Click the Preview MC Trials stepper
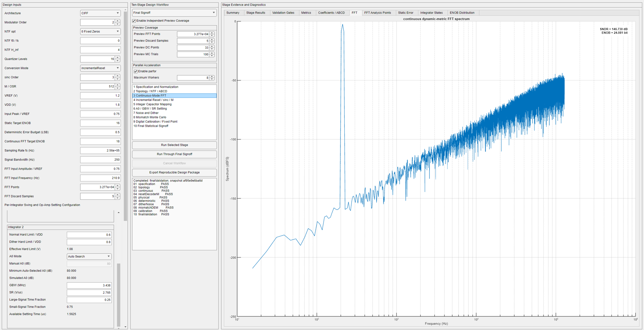Image resolution: width=644 pixels, height=330 pixels. [x=212, y=54]
